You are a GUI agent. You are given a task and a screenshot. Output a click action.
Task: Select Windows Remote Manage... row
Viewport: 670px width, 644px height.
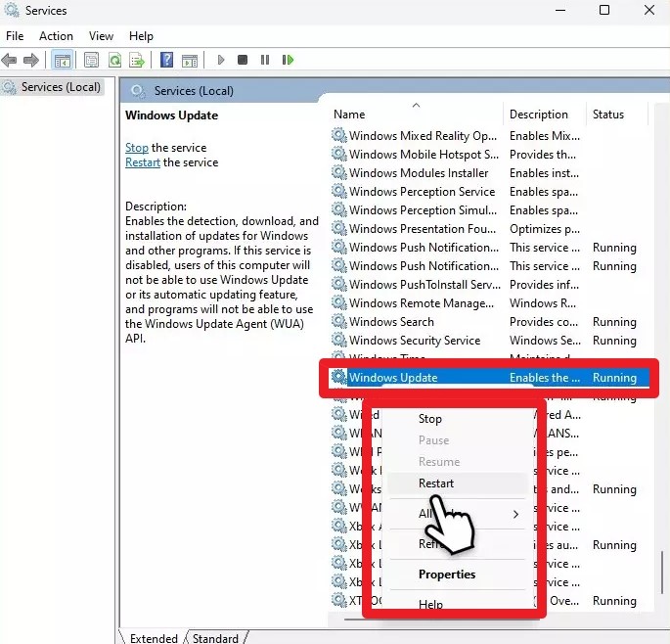pos(490,302)
